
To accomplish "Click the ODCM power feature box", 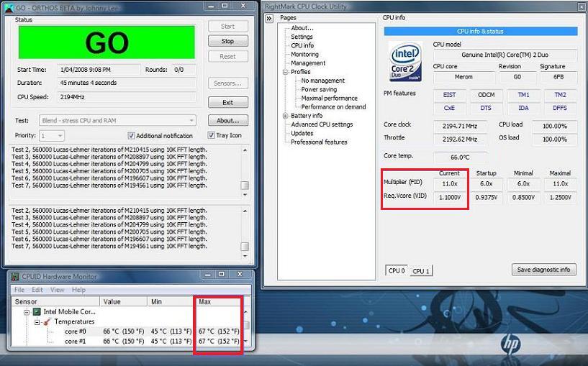I will tap(486, 95).
